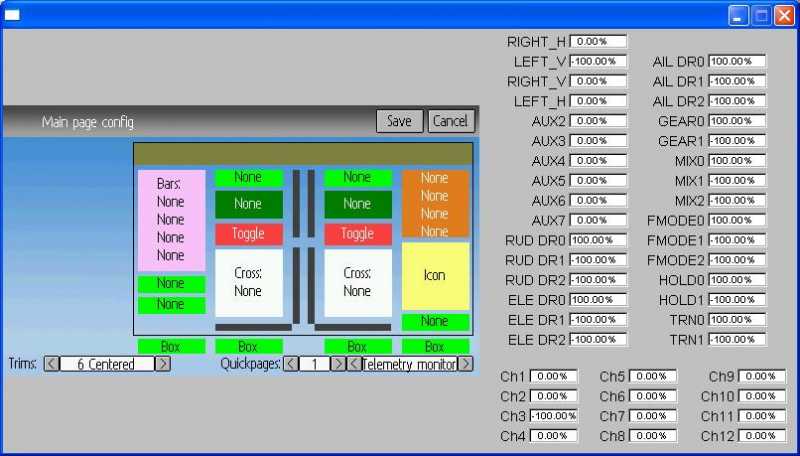Click the RIGHT_H value field

[x=598, y=41]
